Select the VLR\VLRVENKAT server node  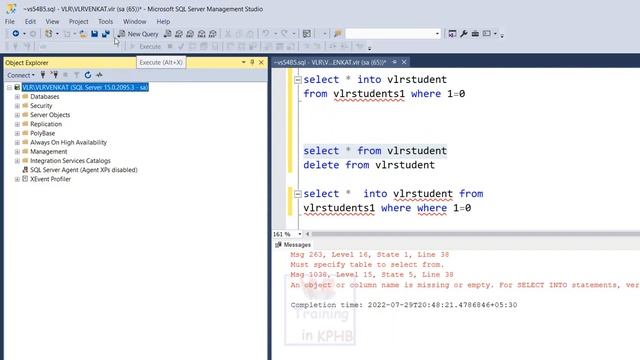tap(85, 87)
